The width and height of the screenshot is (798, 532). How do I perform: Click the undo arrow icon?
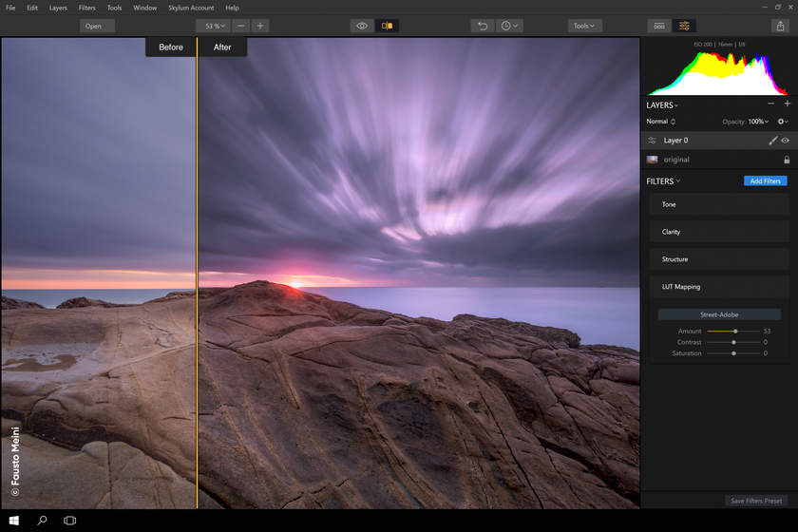tap(483, 26)
